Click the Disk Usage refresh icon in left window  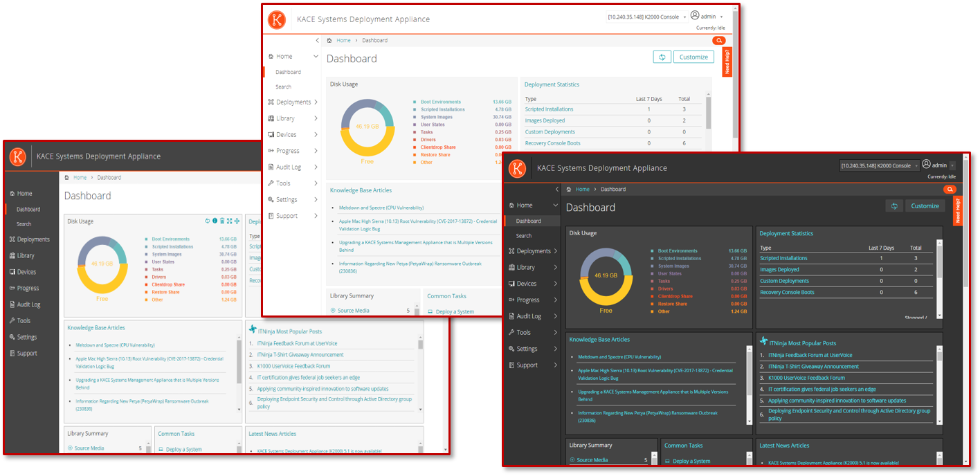207,221
